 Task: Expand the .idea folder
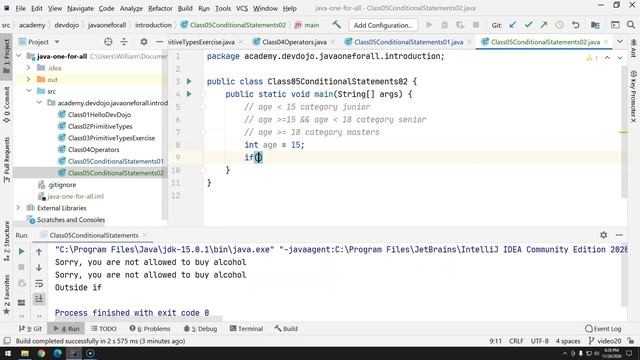click(x=29, y=67)
